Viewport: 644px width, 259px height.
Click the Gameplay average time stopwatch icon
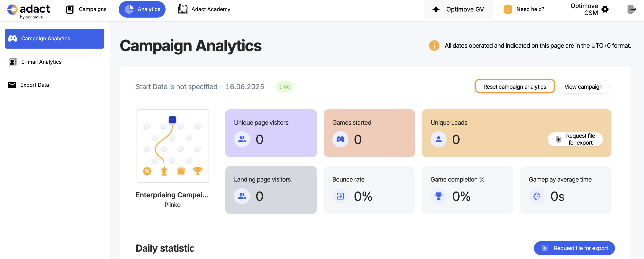coord(537,196)
